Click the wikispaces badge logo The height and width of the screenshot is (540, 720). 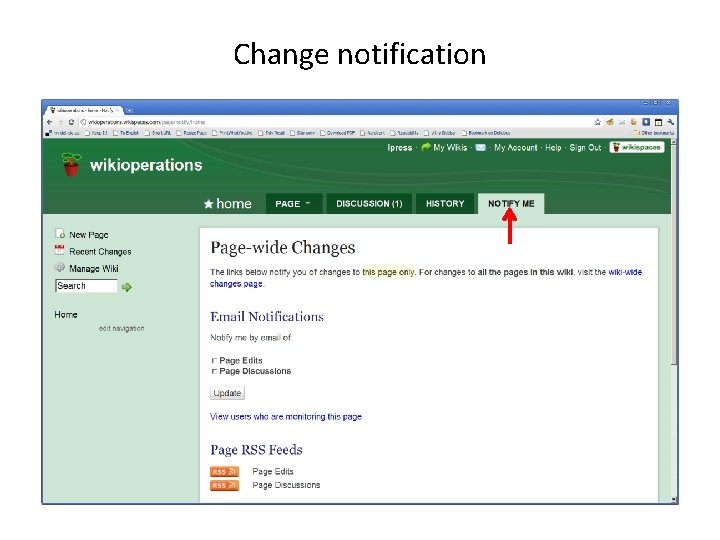point(637,147)
